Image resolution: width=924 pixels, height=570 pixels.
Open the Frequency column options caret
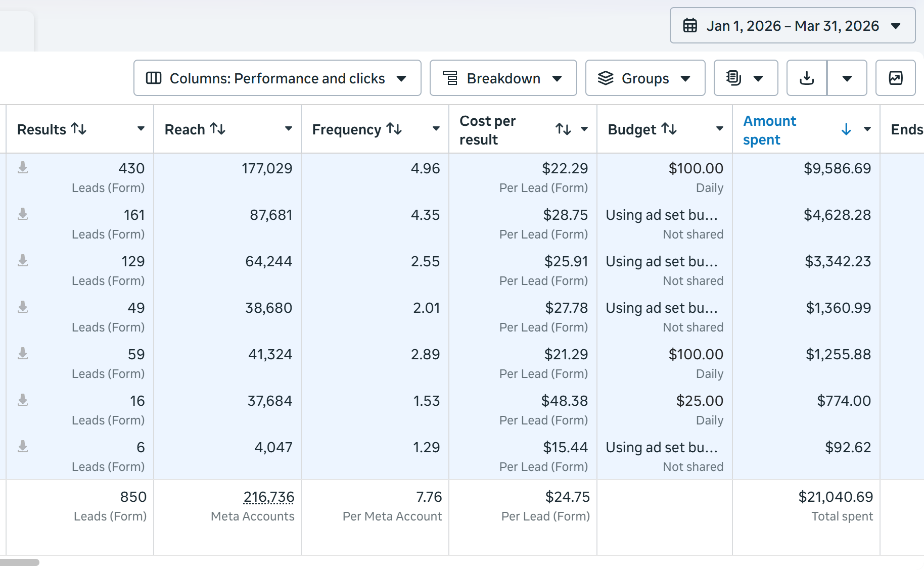[x=436, y=129]
